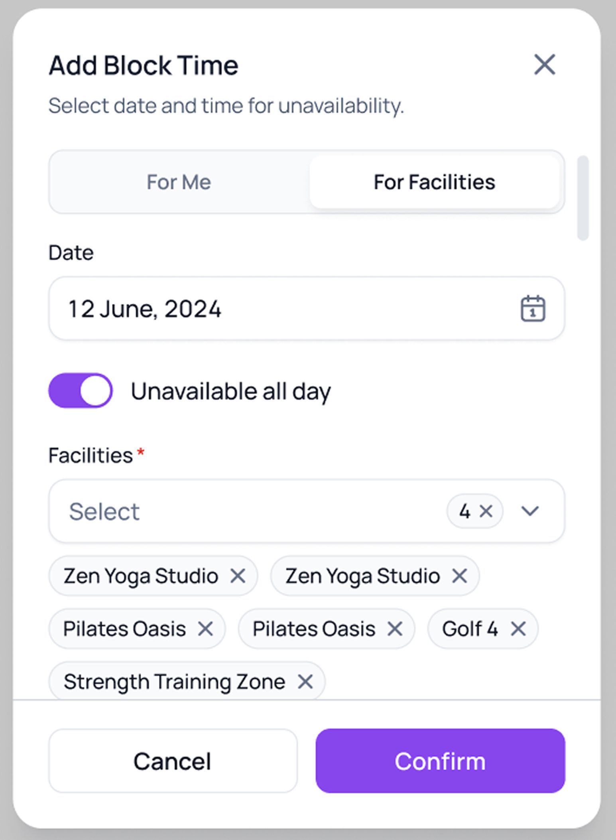Click the dialog's vertical scrollbar
The width and height of the screenshot is (616, 840).
(583, 198)
